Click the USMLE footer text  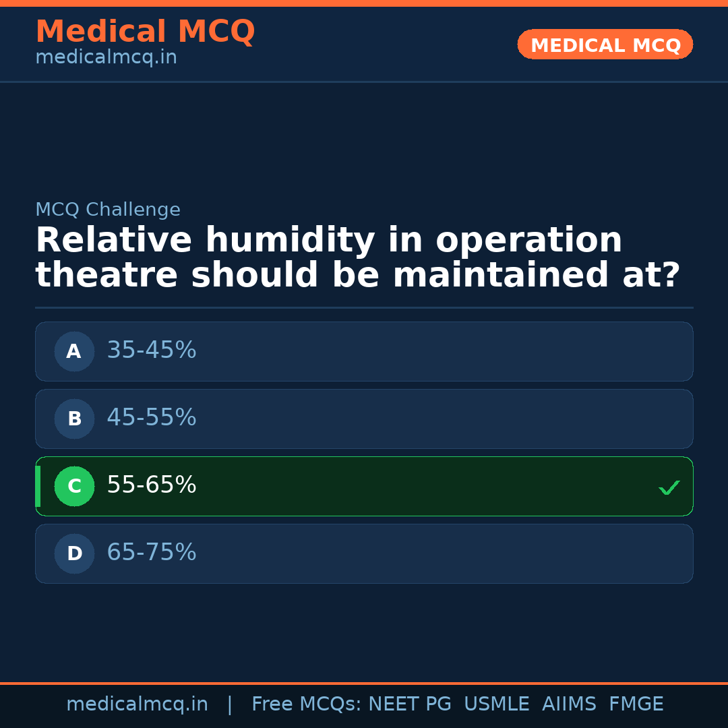click(x=496, y=704)
